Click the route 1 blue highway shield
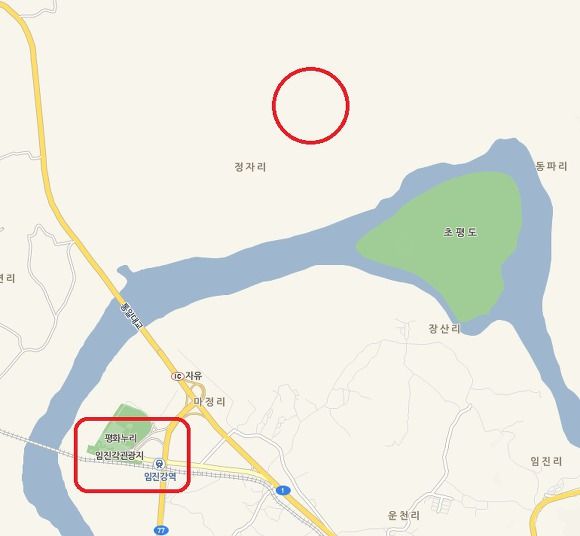The width and height of the screenshot is (580, 536). coord(283,491)
